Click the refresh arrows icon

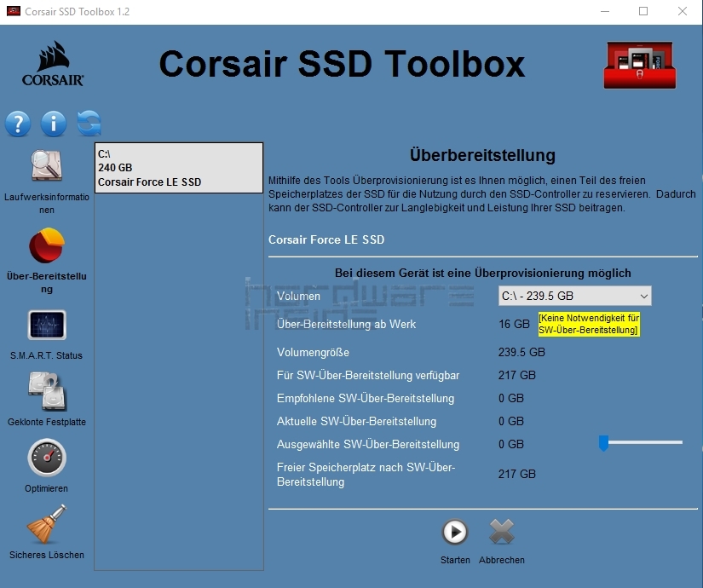(x=89, y=124)
